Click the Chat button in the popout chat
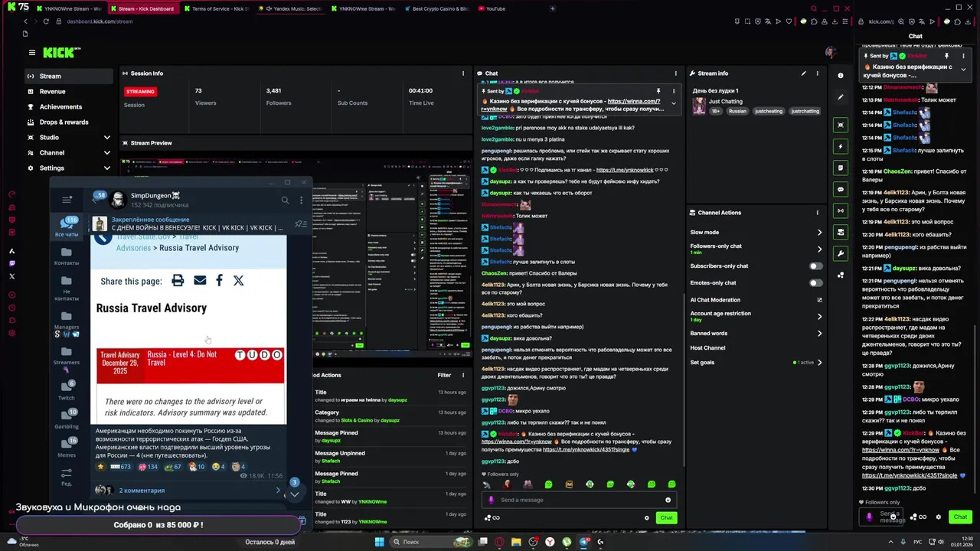 [960, 517]
